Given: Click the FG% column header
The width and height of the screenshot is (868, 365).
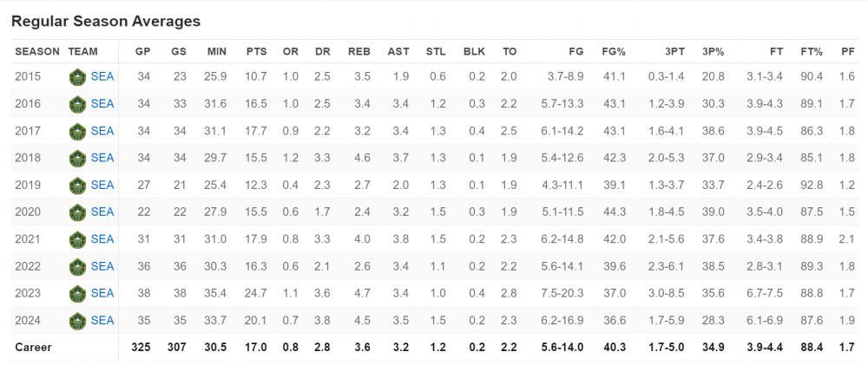Looking at the screenshot, I should [x=615, y=51].
